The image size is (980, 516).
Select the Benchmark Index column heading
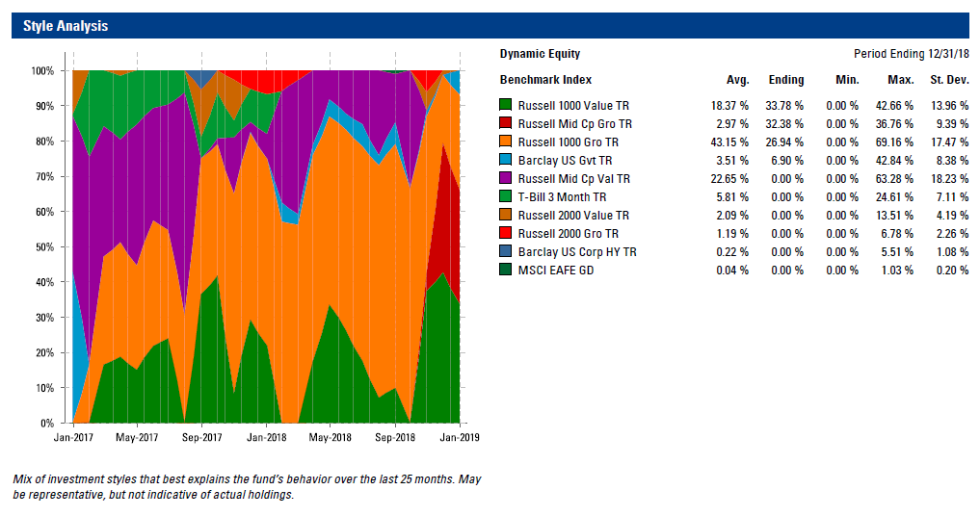(x=545, y=79)
